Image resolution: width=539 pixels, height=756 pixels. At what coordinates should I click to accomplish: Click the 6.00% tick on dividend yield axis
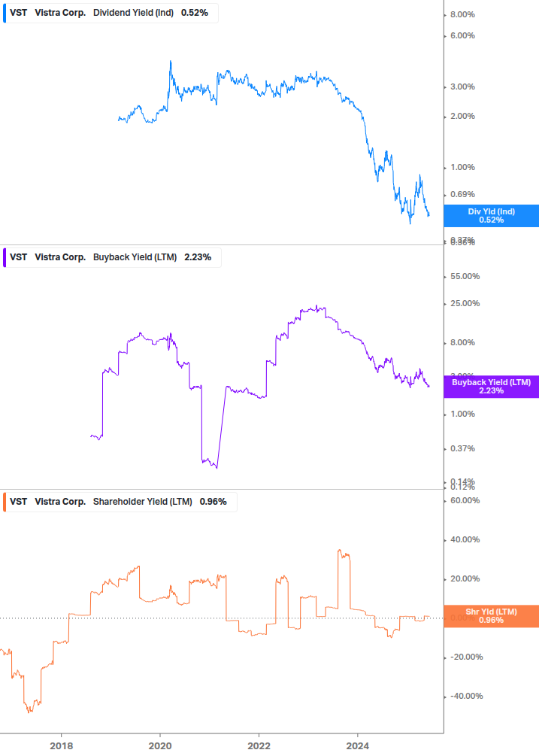coord(462,35)
